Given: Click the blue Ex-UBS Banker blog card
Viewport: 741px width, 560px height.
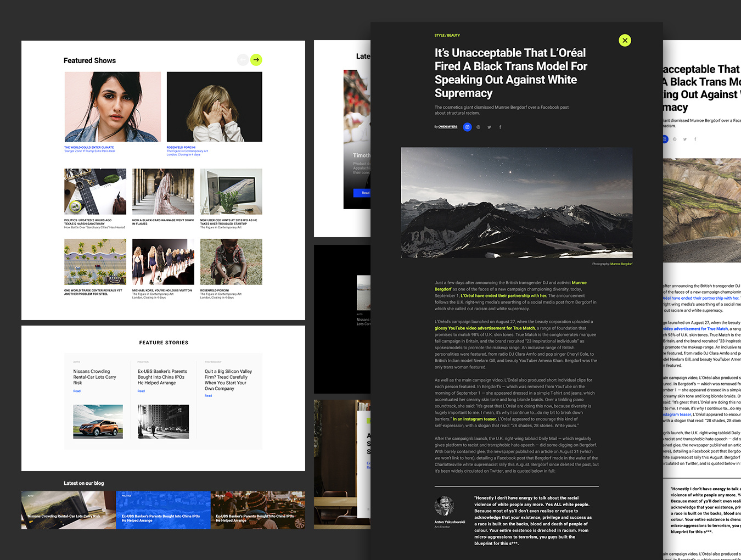Looking at the screenshot, I should 163,510.
